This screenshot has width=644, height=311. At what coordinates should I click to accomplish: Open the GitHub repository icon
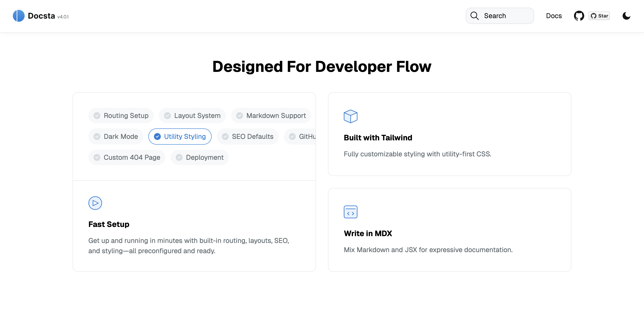(579, 16)
